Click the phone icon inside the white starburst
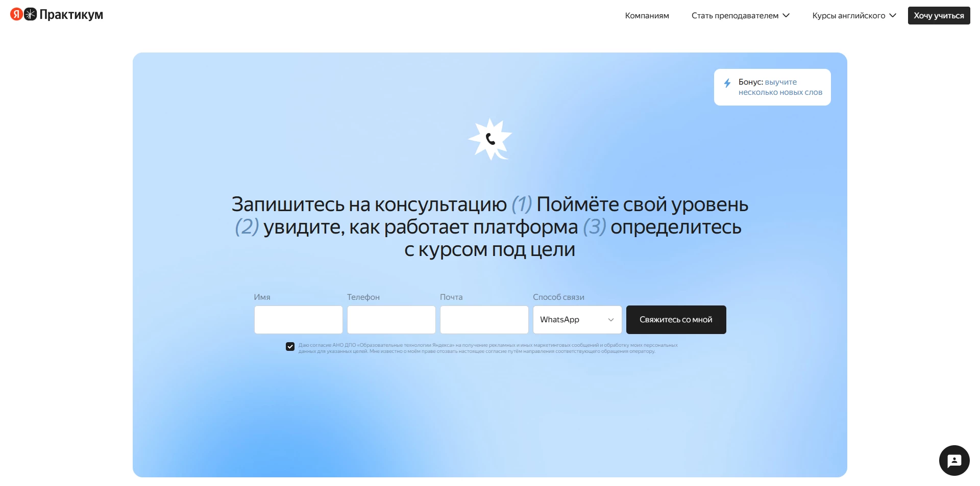This screenshot has width=980, height=486. (491, 138)
